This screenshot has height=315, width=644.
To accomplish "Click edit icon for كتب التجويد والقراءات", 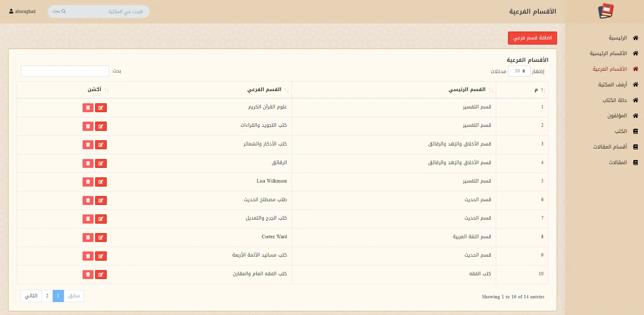I will [x=101, y=126].
